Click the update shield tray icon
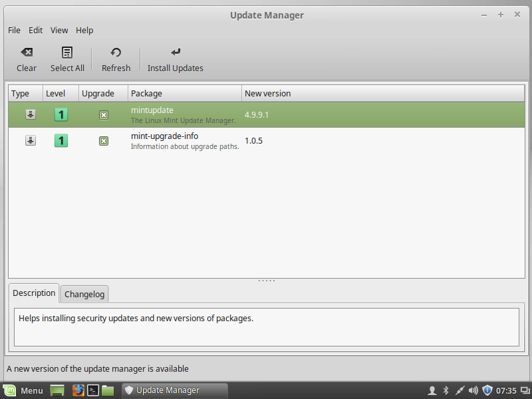532x399 pixels. (x=487, y=390)
